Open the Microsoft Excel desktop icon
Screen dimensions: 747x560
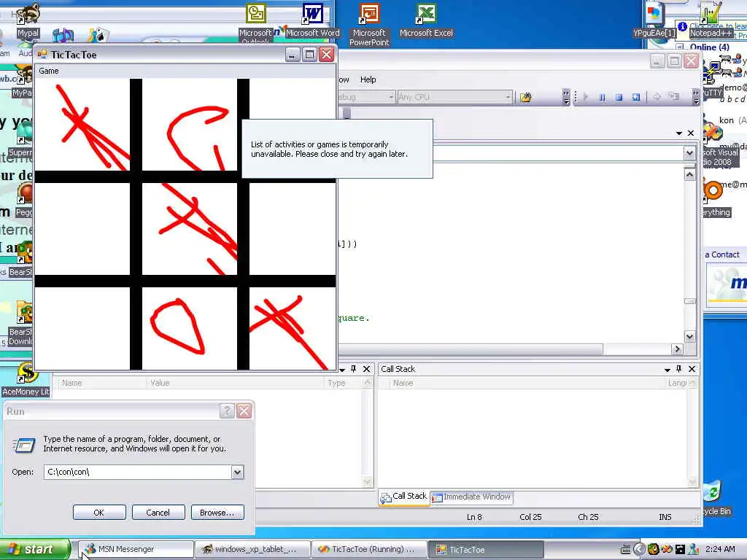tap(426, 20)
